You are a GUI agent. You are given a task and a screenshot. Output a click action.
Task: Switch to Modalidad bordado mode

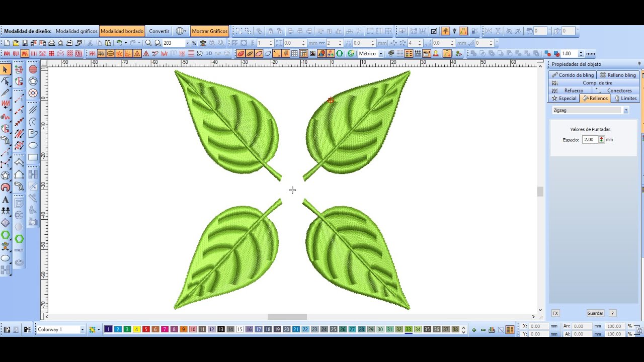122,31
